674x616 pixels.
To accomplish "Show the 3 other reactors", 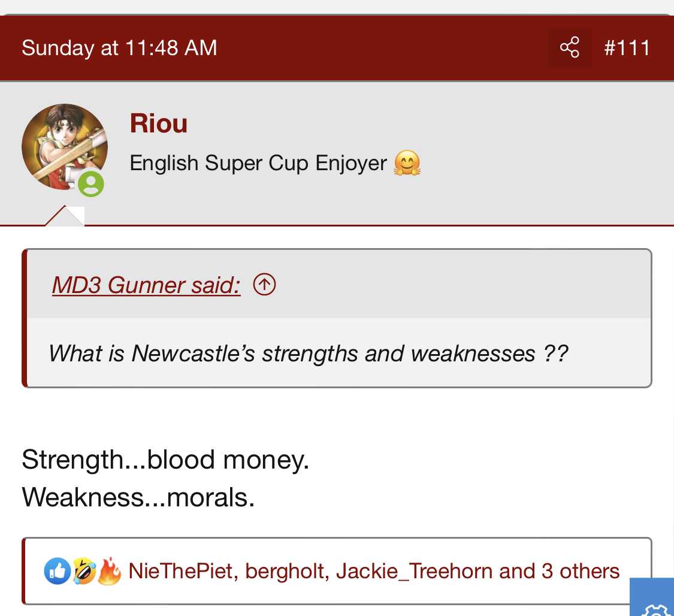I will pos(580,571).
